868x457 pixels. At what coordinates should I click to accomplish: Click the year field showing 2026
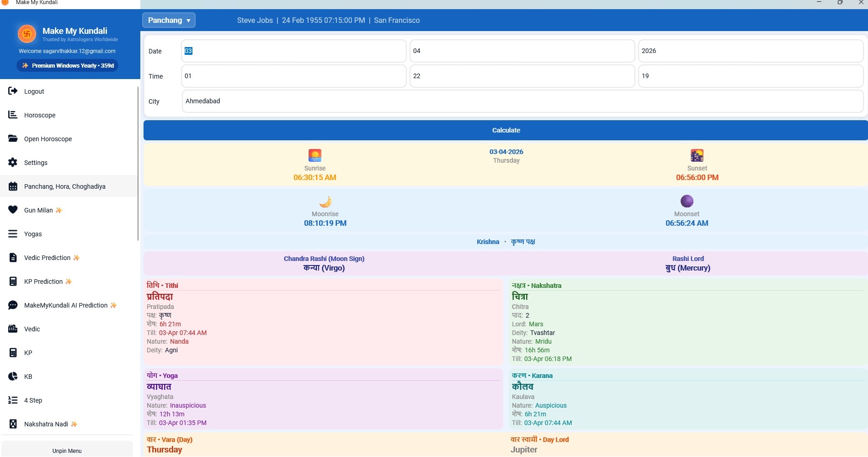click(751, 51)
